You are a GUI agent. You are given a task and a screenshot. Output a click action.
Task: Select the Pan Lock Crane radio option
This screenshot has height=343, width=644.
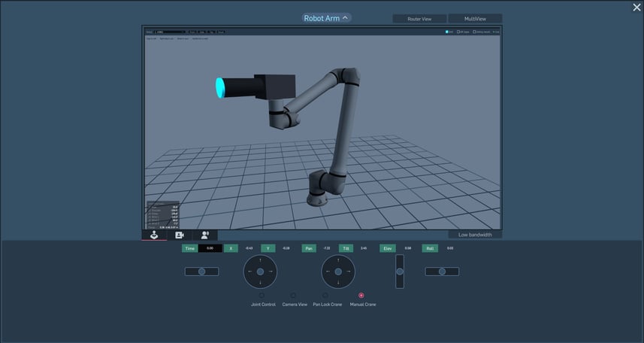325,296
